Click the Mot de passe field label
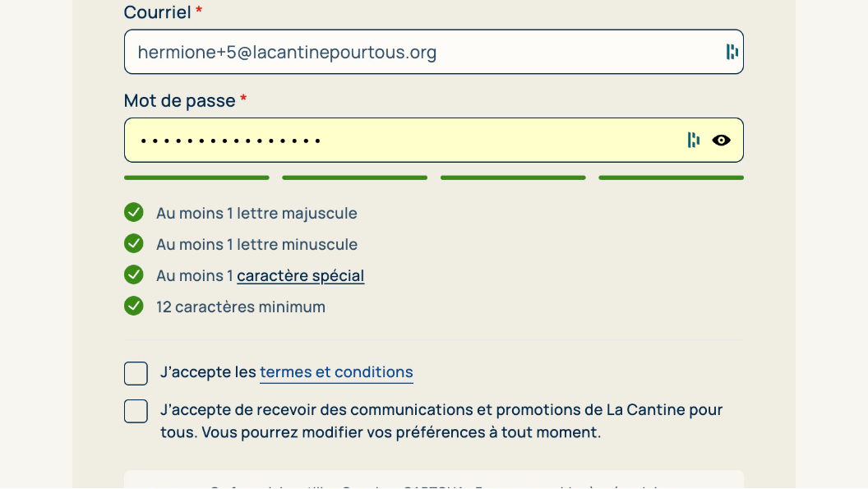 click(179, 100)
